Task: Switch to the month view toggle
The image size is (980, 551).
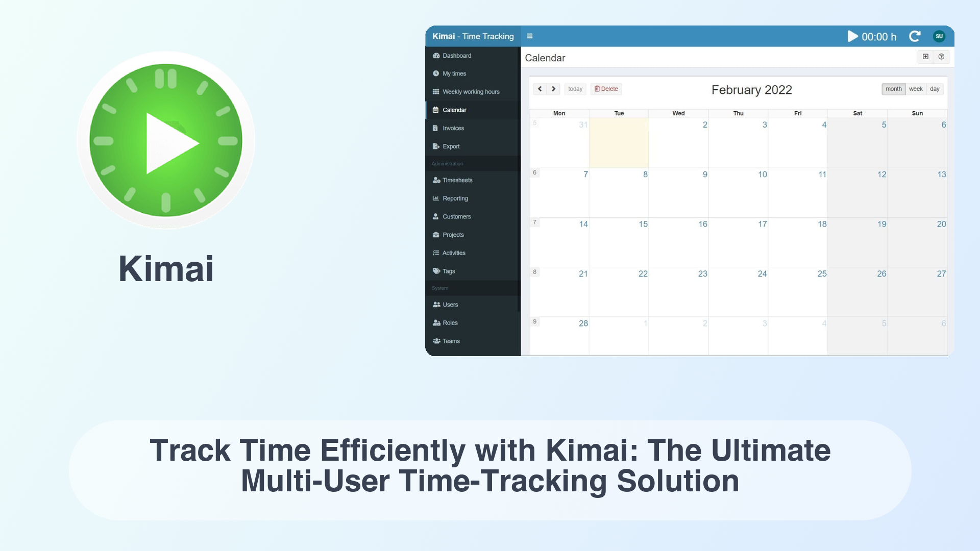Action: coord(893,88)
